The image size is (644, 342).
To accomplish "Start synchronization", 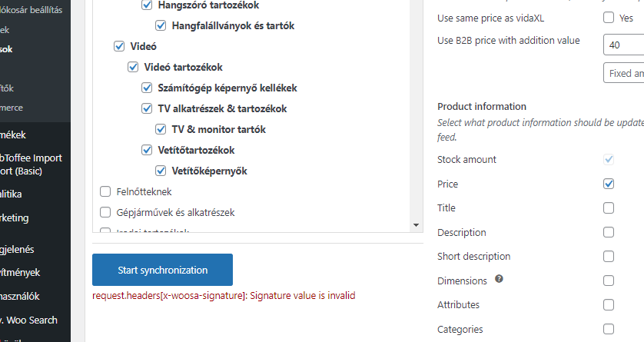I will tap(162, 270).
